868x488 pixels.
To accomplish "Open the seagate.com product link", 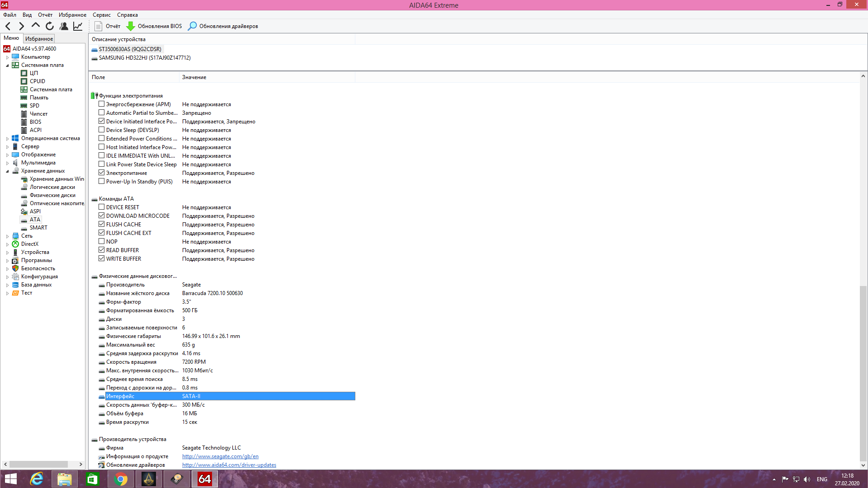I will (220, 456).
